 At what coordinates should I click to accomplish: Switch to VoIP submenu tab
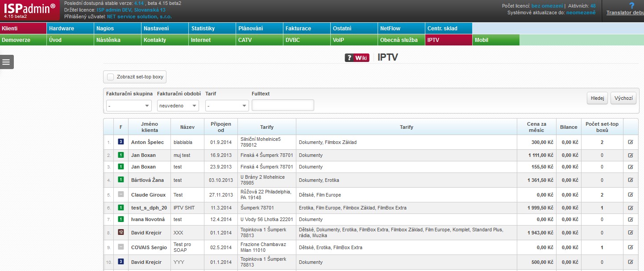pyautogui.click(x=354, y=40)
